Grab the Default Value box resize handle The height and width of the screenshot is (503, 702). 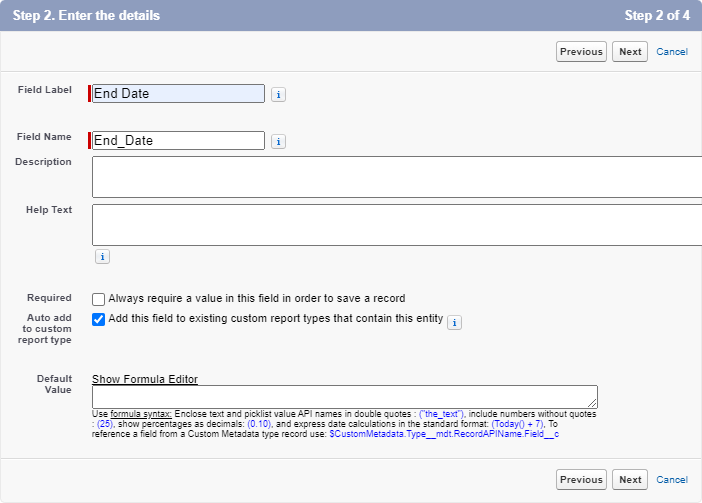(593, 403)
